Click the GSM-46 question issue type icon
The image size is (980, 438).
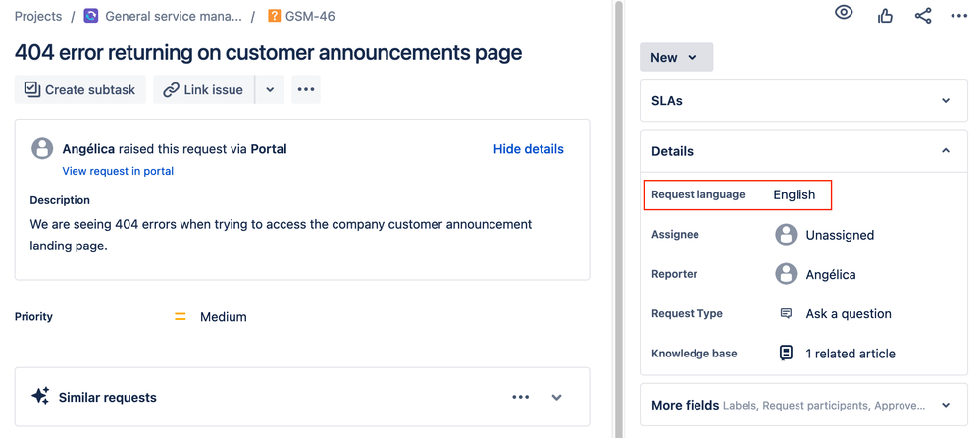coord(274,16)
